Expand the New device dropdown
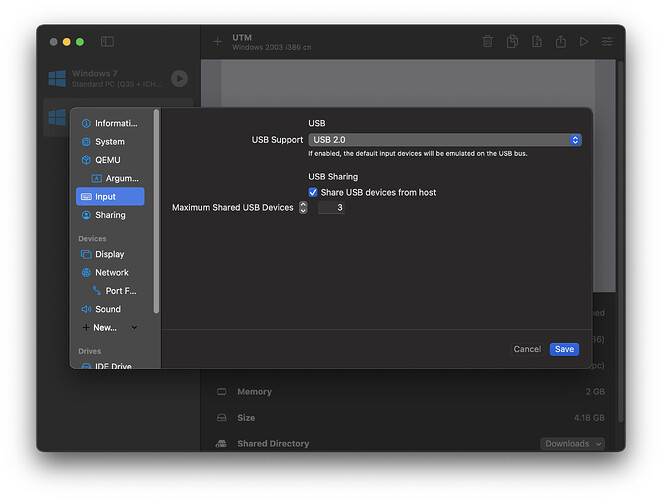This screenshot has height=500, width=662. tap(110, 327)
